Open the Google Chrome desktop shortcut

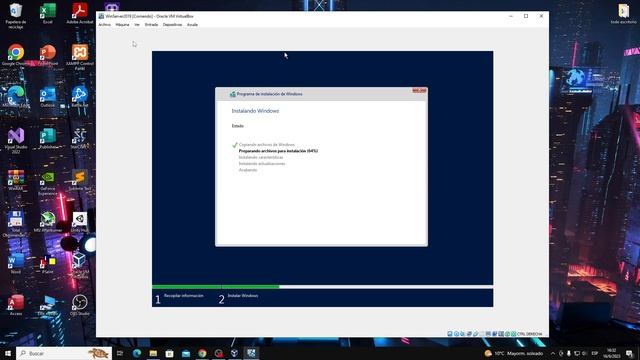pos(16,55)
